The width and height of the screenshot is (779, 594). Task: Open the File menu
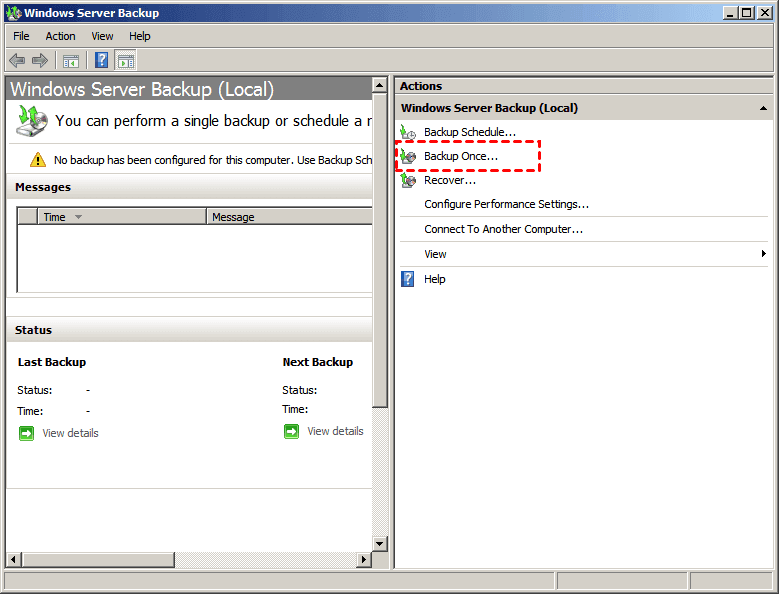(x=21, y=36)
